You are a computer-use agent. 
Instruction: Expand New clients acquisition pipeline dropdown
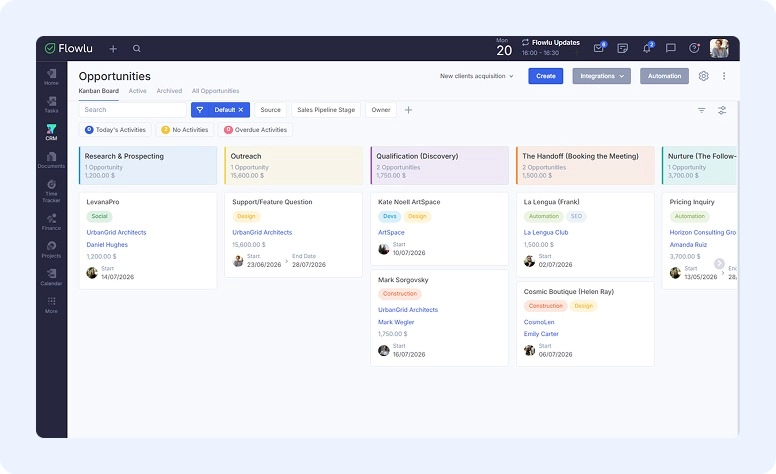(x=477, y=76)
